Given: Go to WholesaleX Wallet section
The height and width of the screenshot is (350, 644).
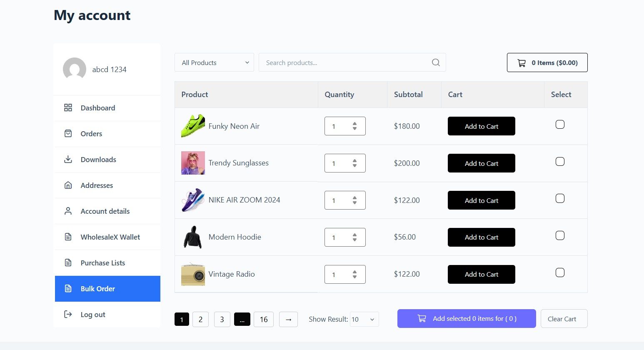Looking at the screenshot, I should (x=110, y=237).
